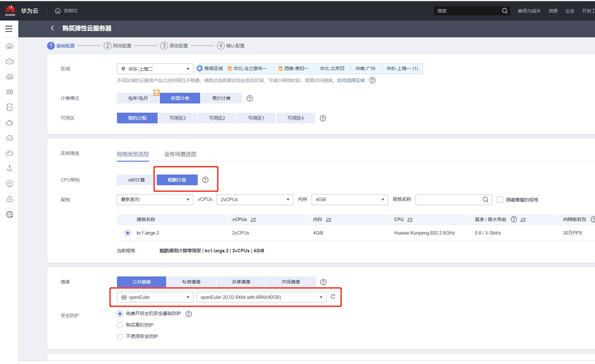This screenshot has height=364, width=595.
Task: Open the 华东-上海二 region dropdown
Action: coord(155,69)
